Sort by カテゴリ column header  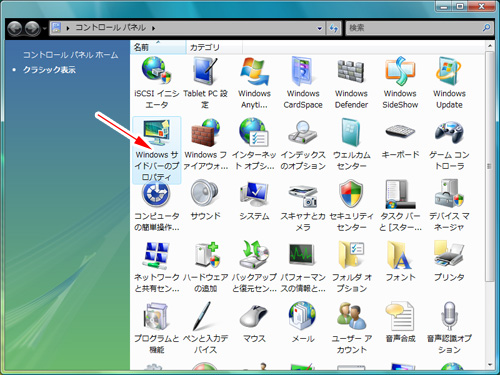click(214, 47)
